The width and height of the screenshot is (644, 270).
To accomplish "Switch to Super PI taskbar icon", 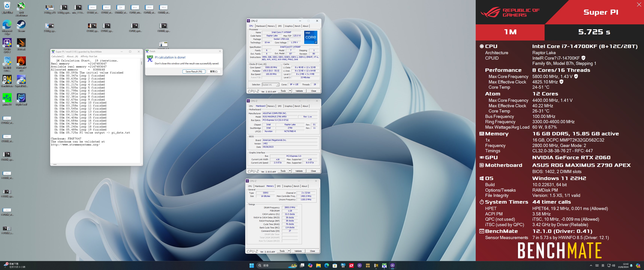I will coord(384,265).
